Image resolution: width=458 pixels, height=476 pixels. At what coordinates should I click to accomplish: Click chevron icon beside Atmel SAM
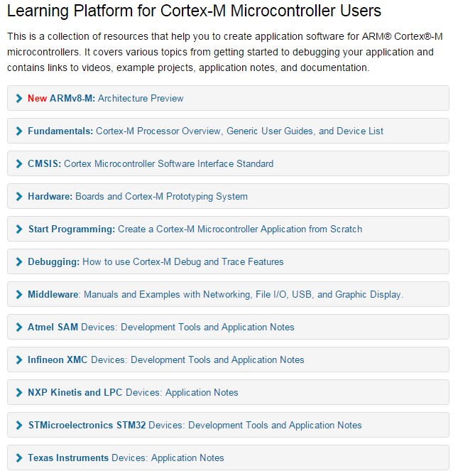(x=19, y=328)
